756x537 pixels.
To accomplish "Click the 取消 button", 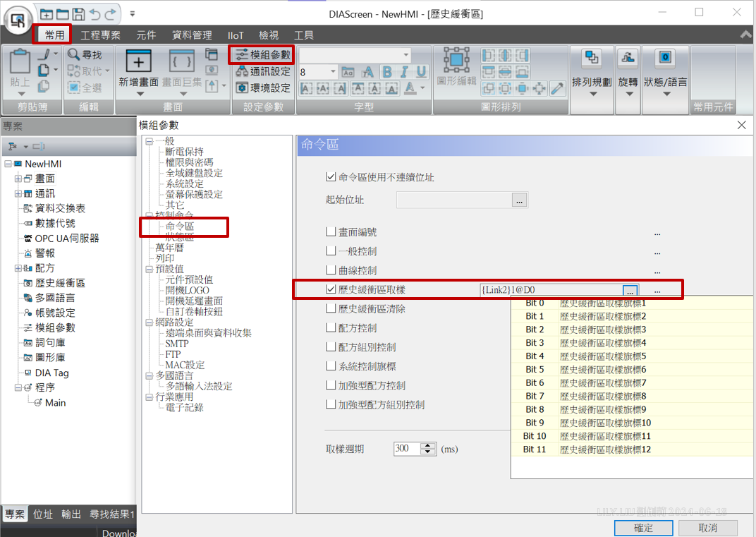I will 707,528.
